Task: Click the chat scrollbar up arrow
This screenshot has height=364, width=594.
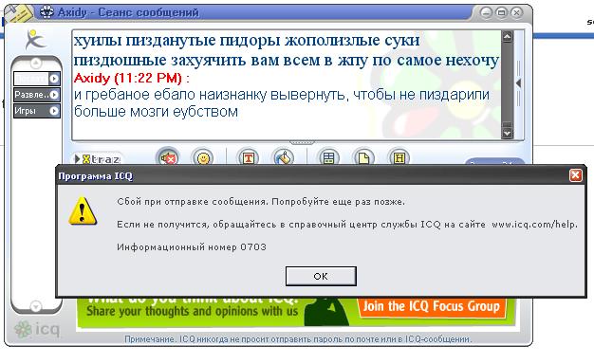Action: (x=507, y=36)
